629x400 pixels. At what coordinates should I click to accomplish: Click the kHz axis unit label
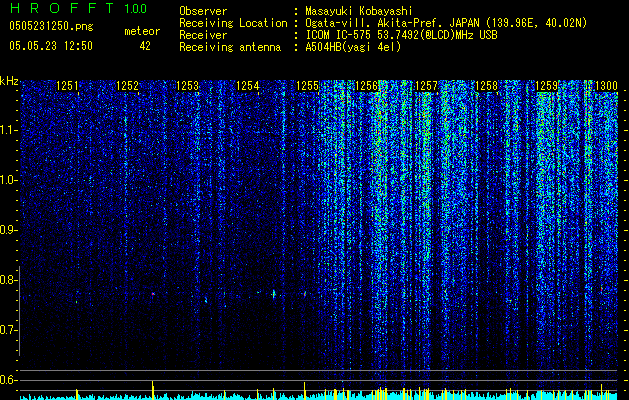(x=9, y=81)
